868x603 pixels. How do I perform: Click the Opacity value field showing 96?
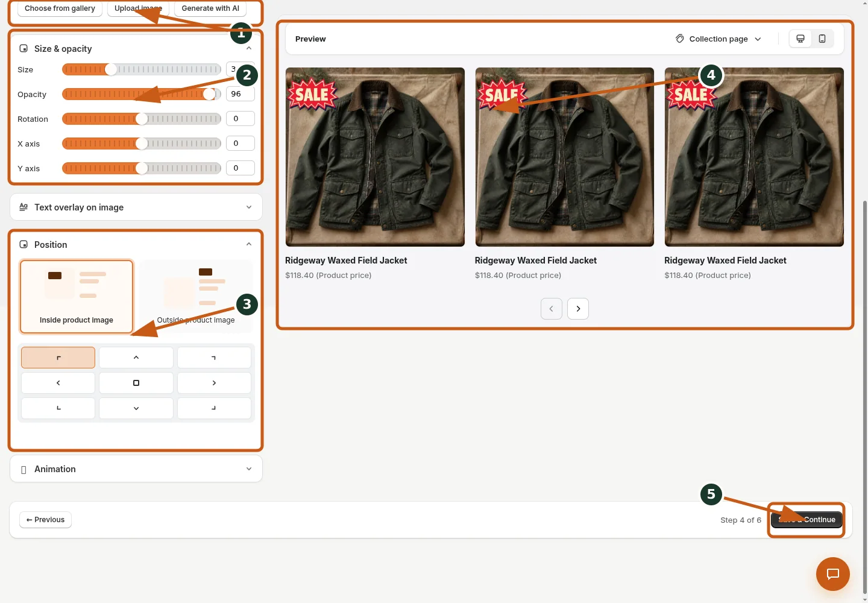241,94
